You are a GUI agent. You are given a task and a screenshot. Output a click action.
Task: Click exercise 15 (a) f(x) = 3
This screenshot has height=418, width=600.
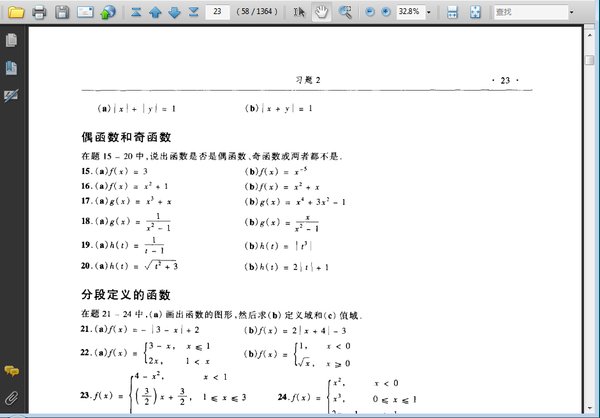click(x=114, y=171)
